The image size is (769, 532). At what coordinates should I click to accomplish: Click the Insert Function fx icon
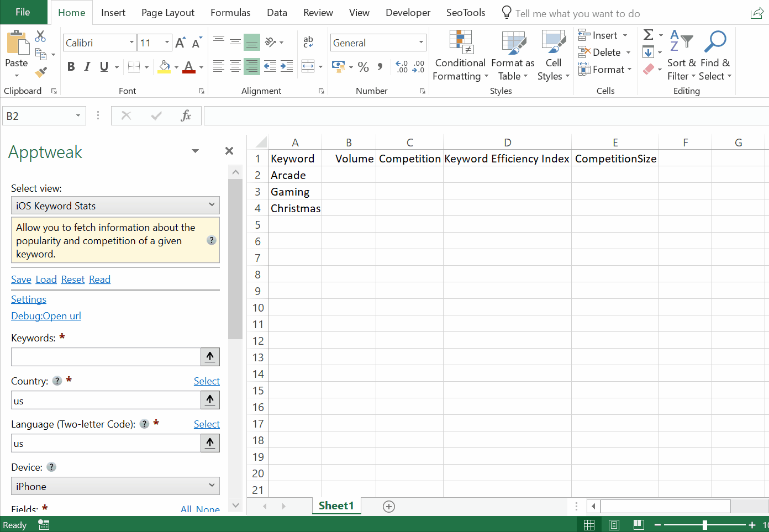(186, 115)
